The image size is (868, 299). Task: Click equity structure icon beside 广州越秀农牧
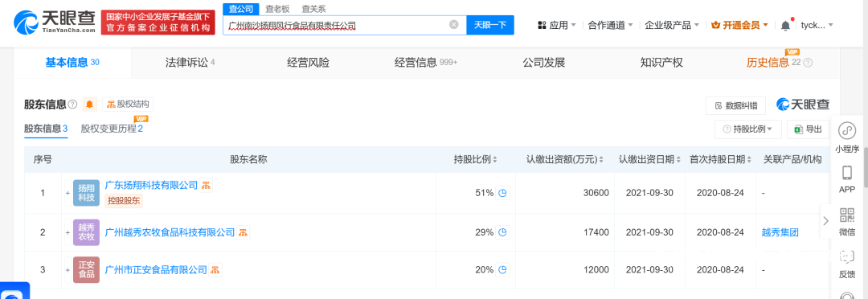243,232
